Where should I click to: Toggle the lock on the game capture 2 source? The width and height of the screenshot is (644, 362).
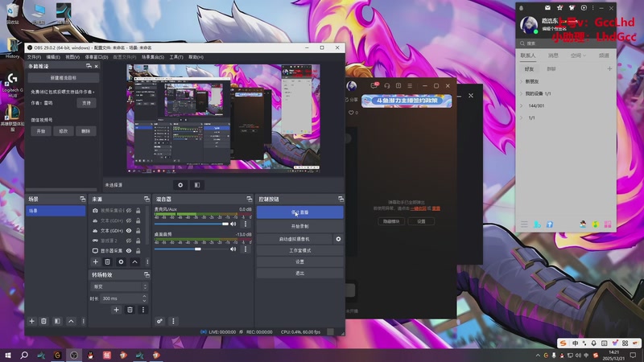pos(138,241)
